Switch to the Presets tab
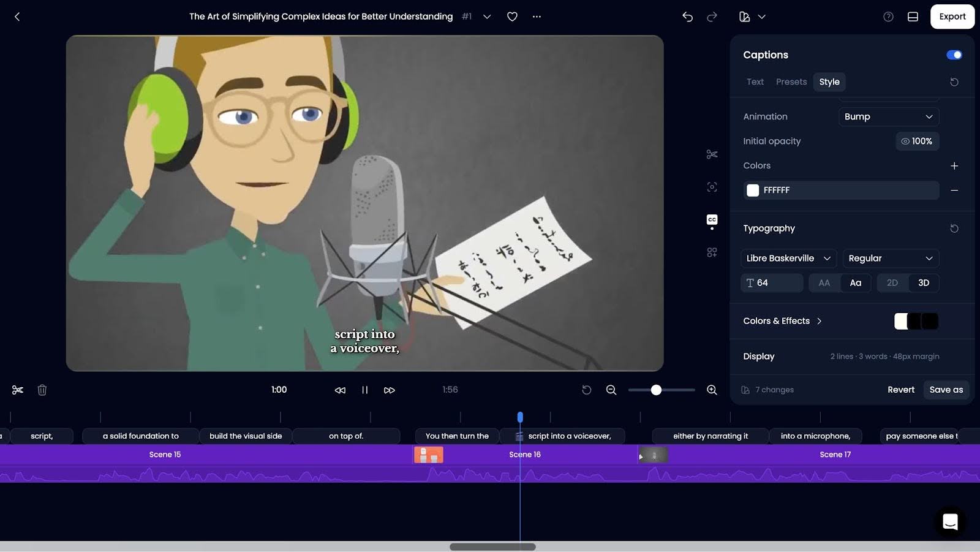The width and height of the screenshot is (980, 552). click(x=791, y=81)
